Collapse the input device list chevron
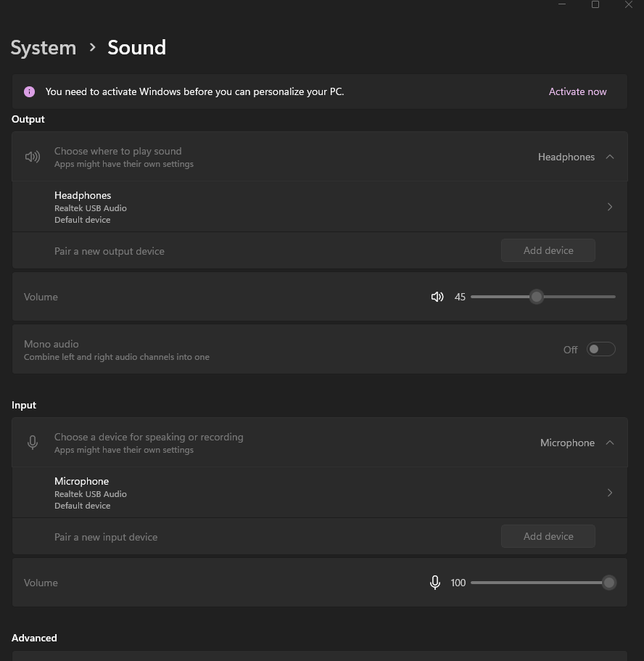This screenshot has height=661, width=644. point(610,443)
